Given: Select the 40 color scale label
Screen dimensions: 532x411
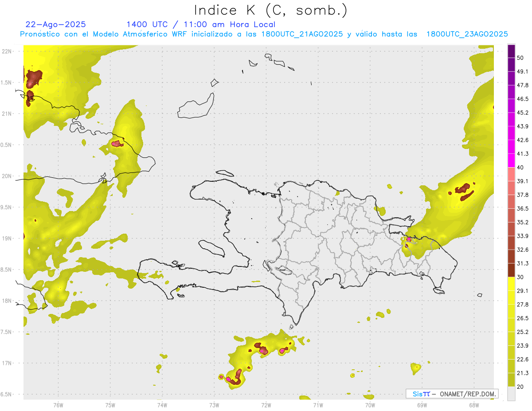Looking at the screenshot, I should pos(520,168).
